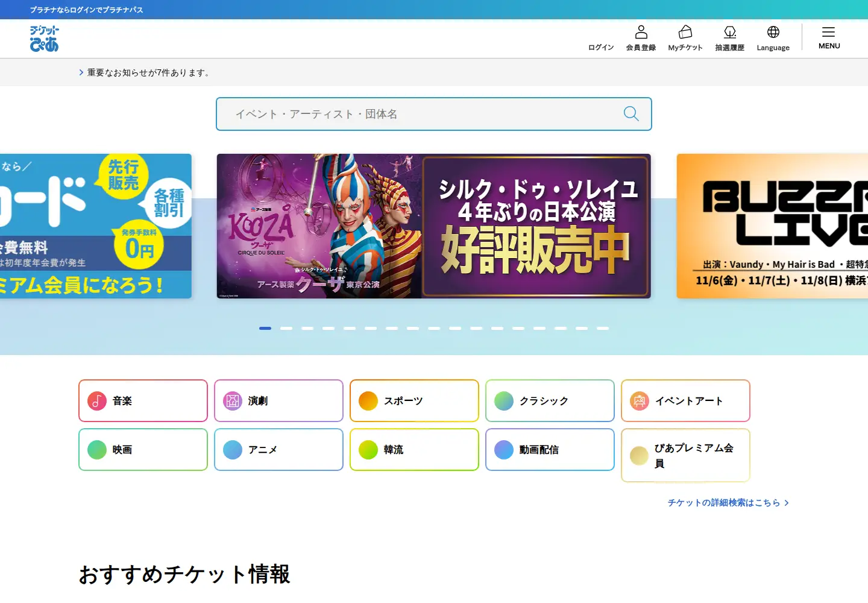The image size is (868, 603).
Task: Open Myチケット ticket icon
Action: pos(685,32)
